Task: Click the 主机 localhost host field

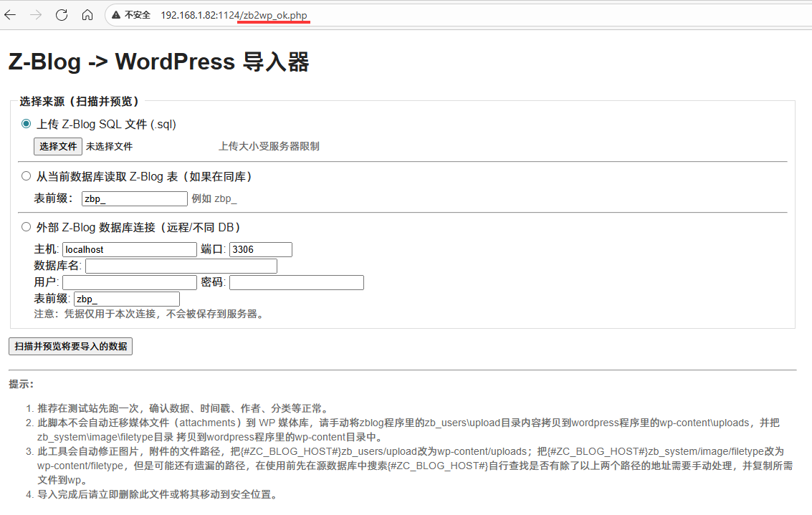Action: click(129, 249)
